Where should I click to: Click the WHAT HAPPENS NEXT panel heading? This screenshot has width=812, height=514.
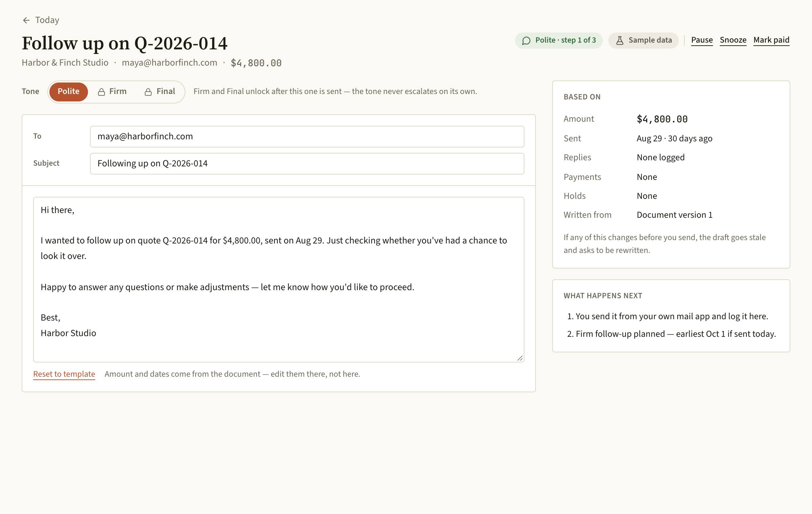(603, 296)
